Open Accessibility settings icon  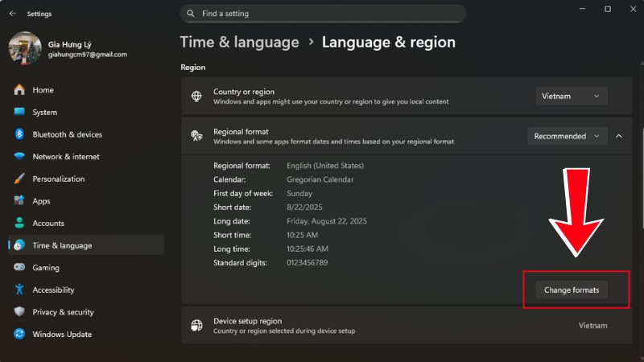(x=19, y=290)
